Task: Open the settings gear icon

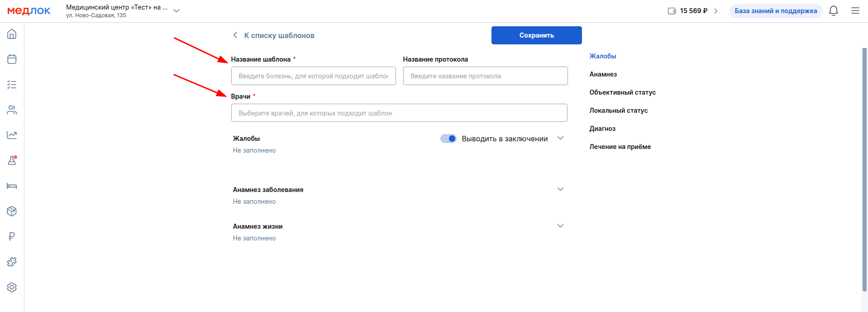Action: tap(12, 287)
